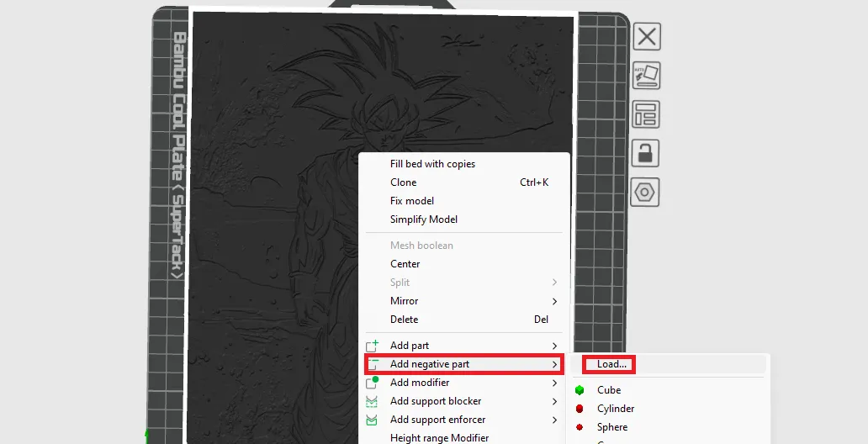Image resolution: width=868 pixels, height=444 pixels.
Task: Select Simplify Model entry
Action: pos(423,219)
